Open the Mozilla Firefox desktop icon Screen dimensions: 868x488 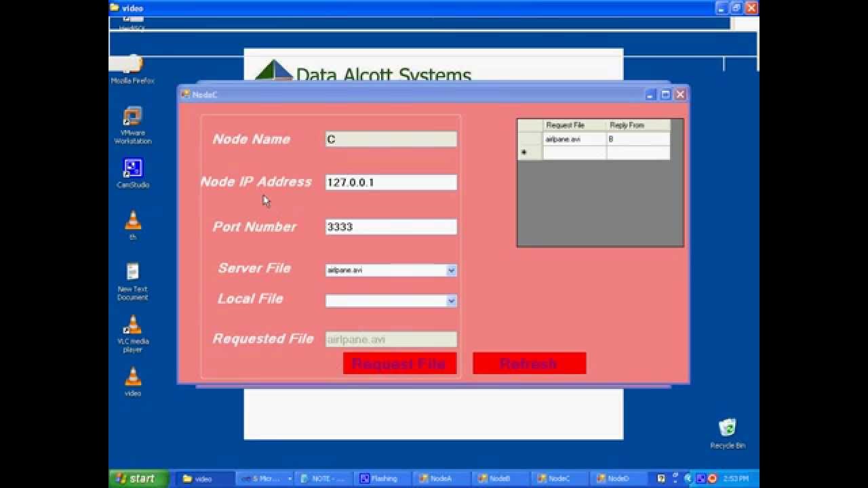133,70
